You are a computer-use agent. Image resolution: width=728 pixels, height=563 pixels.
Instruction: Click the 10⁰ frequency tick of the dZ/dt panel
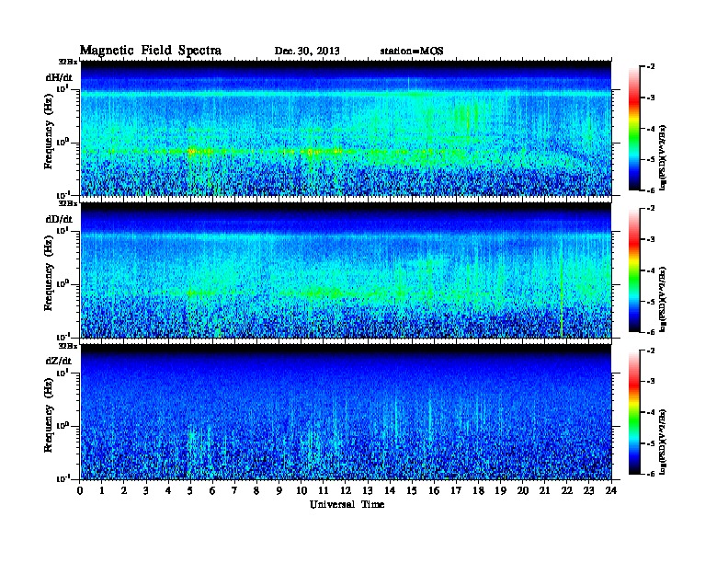pos(63,426)
